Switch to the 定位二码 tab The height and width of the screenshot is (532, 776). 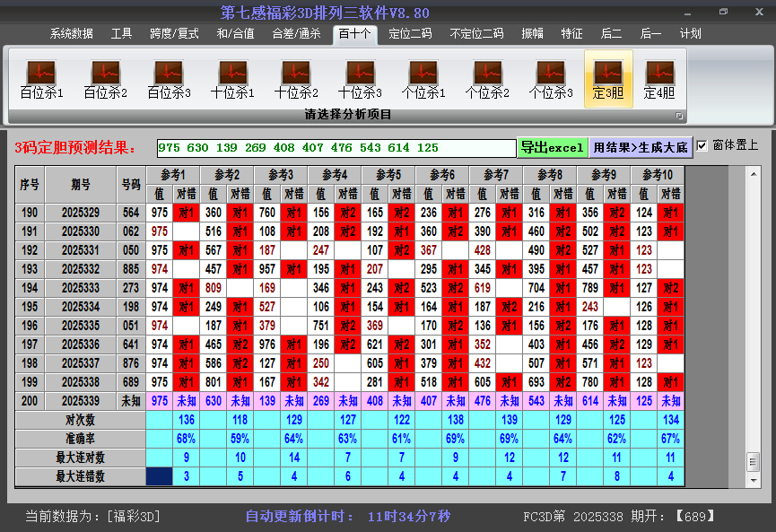[410, 34]
